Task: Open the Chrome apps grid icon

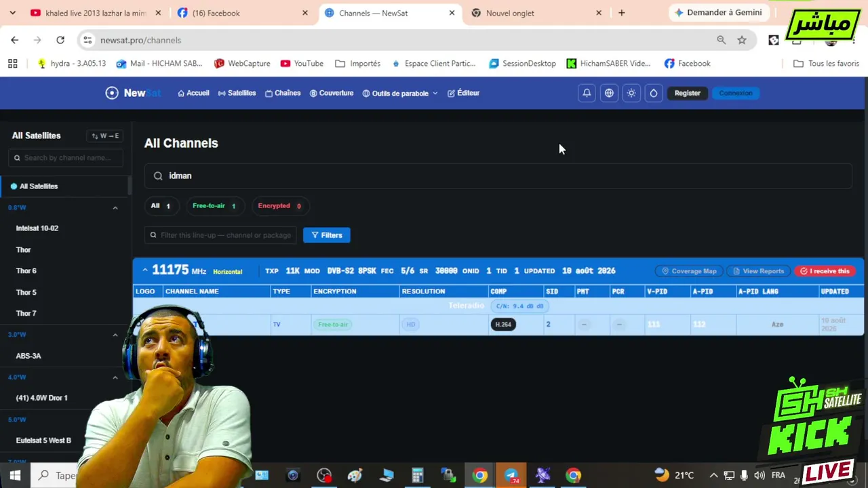Action: [x=12, y=63]
